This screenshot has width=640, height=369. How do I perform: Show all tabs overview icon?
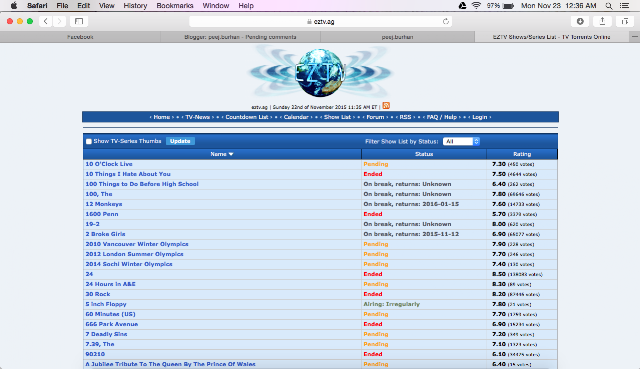tap(624, 21)
